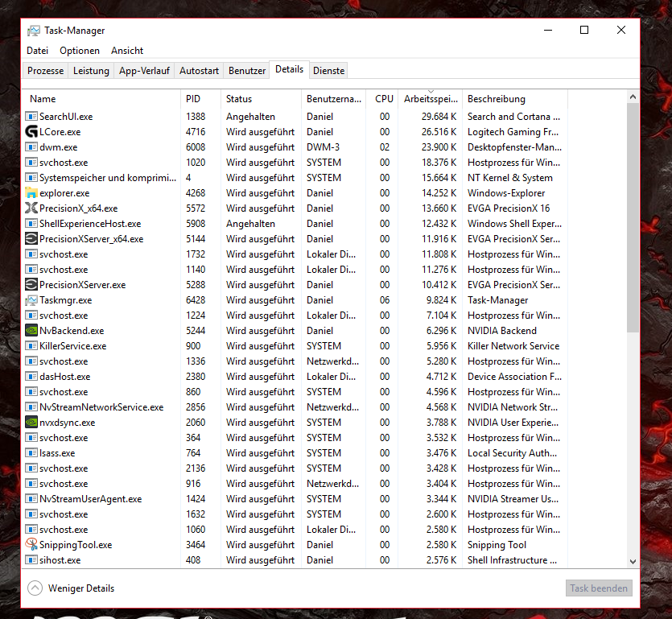This screenshot has width=672, height=619.
Task: Select the Details tab
Action: click(289, 69)
